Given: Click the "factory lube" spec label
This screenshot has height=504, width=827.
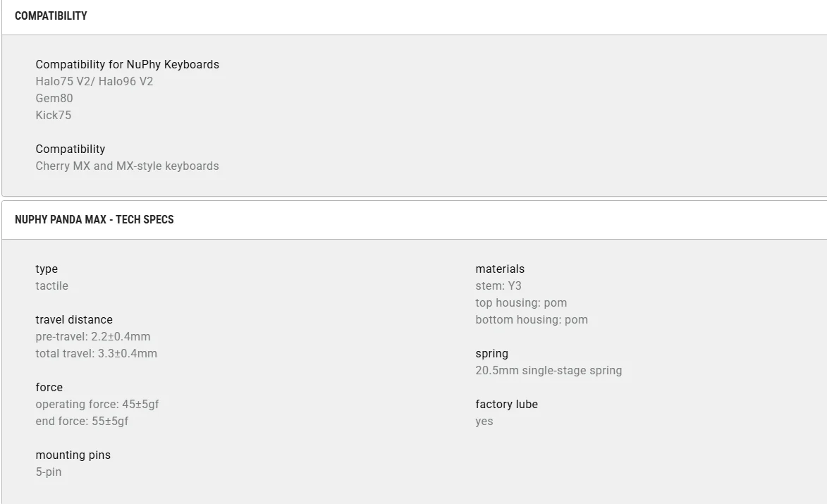Looking at the screenshot, I should click(506, 405).
